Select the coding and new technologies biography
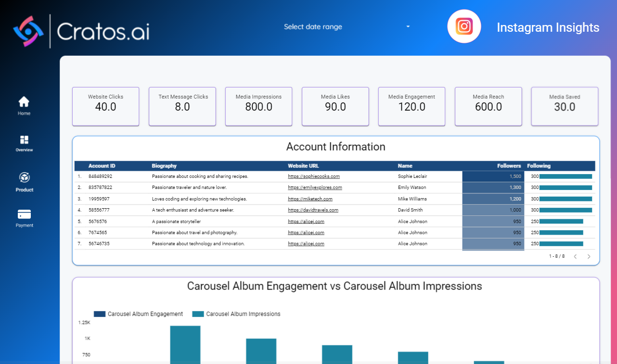Screen dimensions: 617x364 point(199,199)
